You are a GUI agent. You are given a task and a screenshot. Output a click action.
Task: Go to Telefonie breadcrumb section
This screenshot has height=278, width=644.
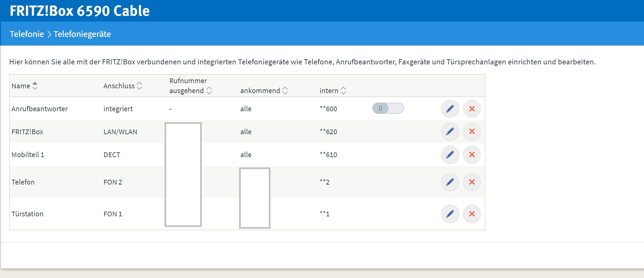tap(27, 34)
